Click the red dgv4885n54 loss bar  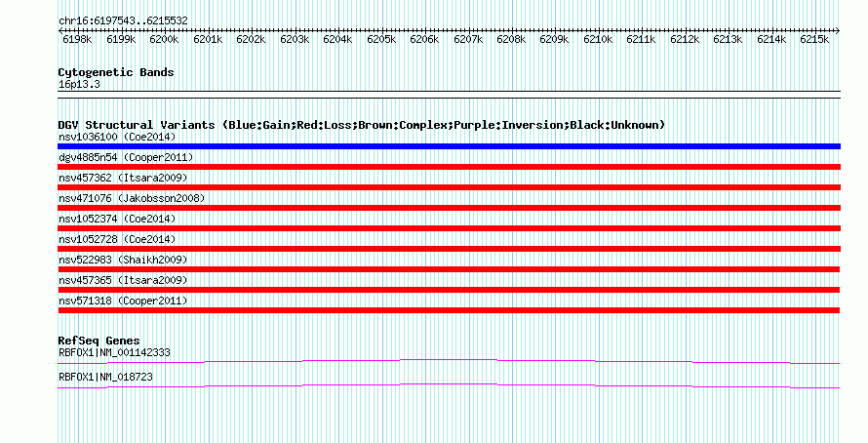449,167
